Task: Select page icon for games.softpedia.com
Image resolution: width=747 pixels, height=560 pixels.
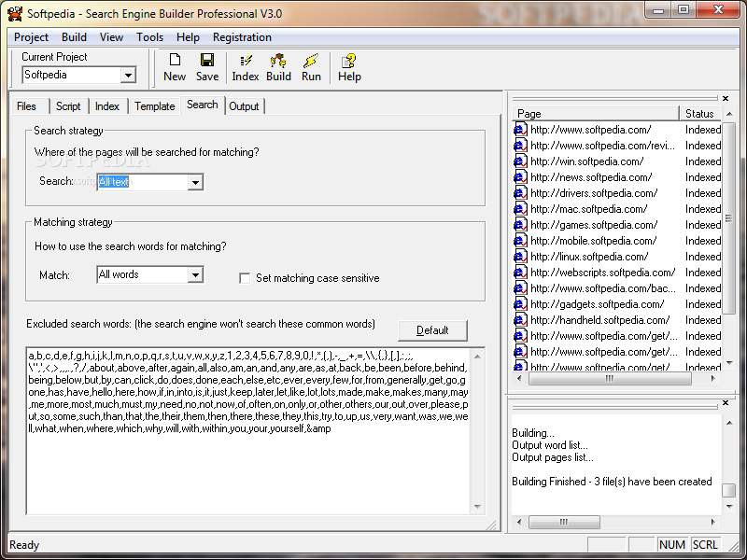Action: coord(520,225)
